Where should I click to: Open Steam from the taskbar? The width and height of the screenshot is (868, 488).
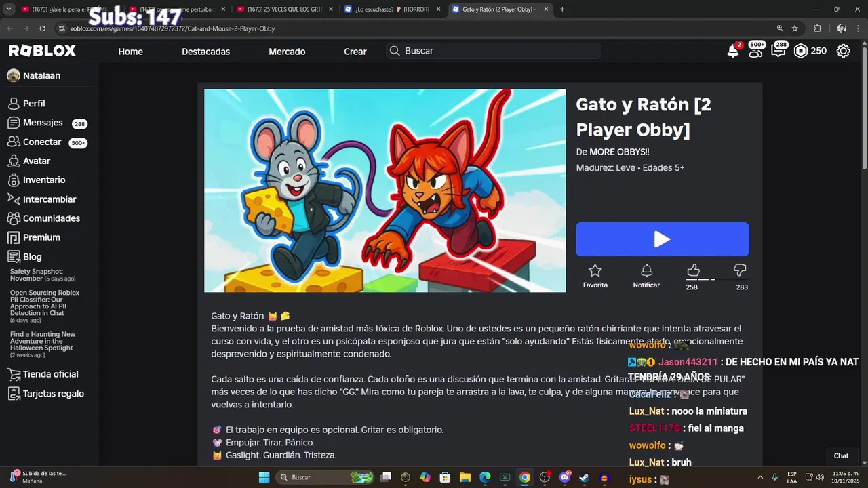(x=585, y=477)
